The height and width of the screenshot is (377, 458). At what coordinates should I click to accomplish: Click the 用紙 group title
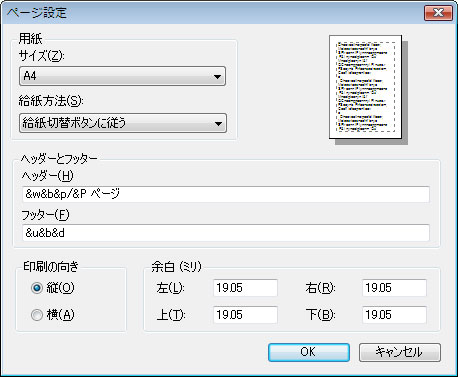30,39
